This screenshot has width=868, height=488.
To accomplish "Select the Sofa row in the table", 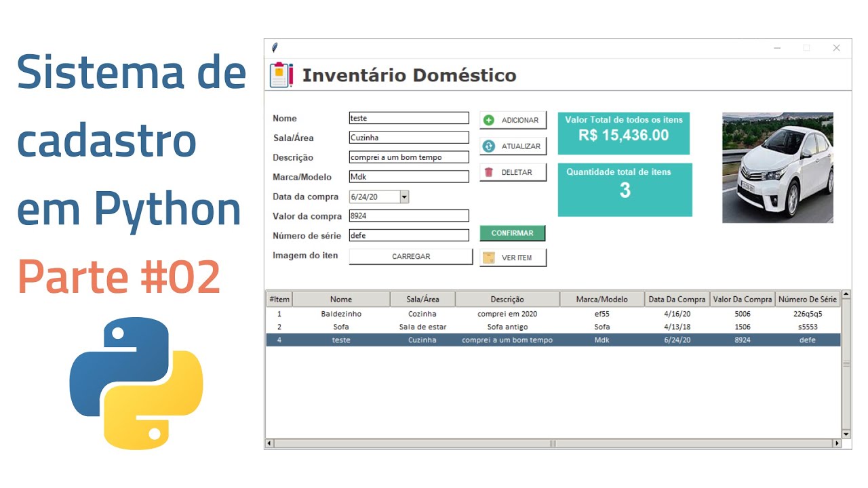I will pos(341,327).
